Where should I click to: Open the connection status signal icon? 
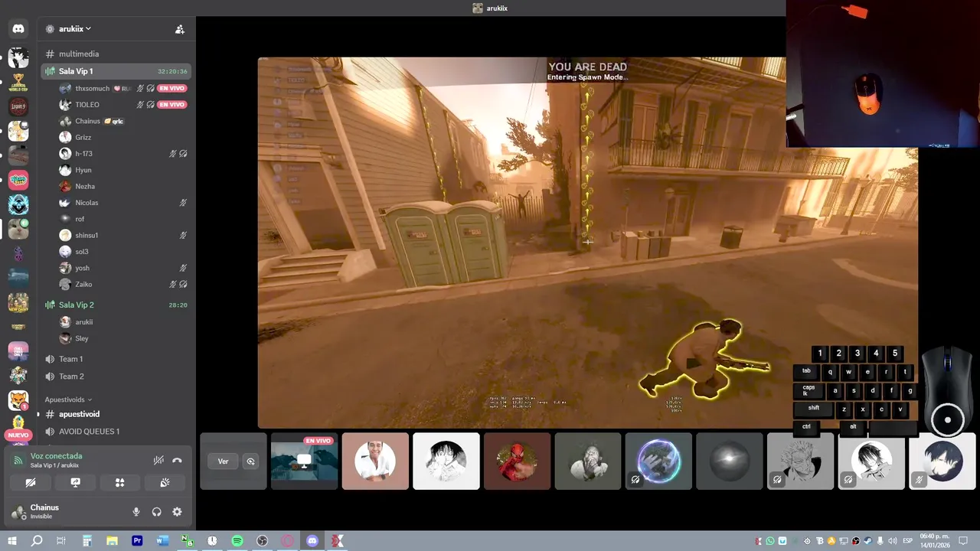(x=18, y=460)
